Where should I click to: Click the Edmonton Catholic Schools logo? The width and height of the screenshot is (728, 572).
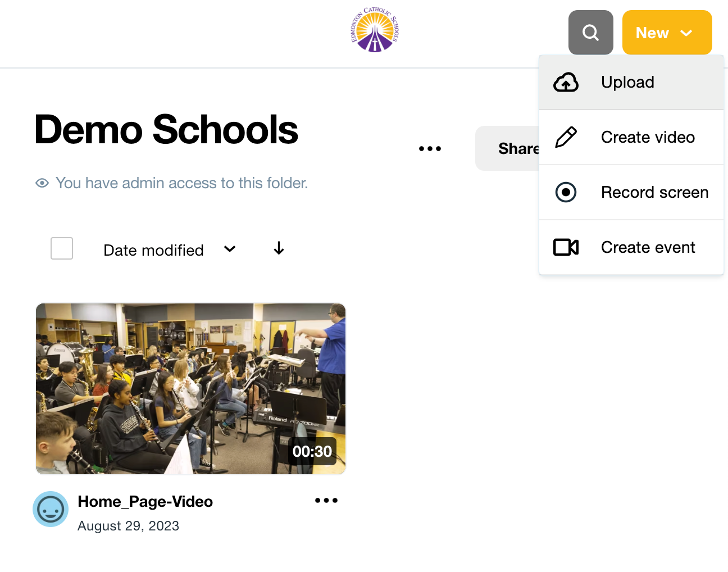click(x=375, y=30)
